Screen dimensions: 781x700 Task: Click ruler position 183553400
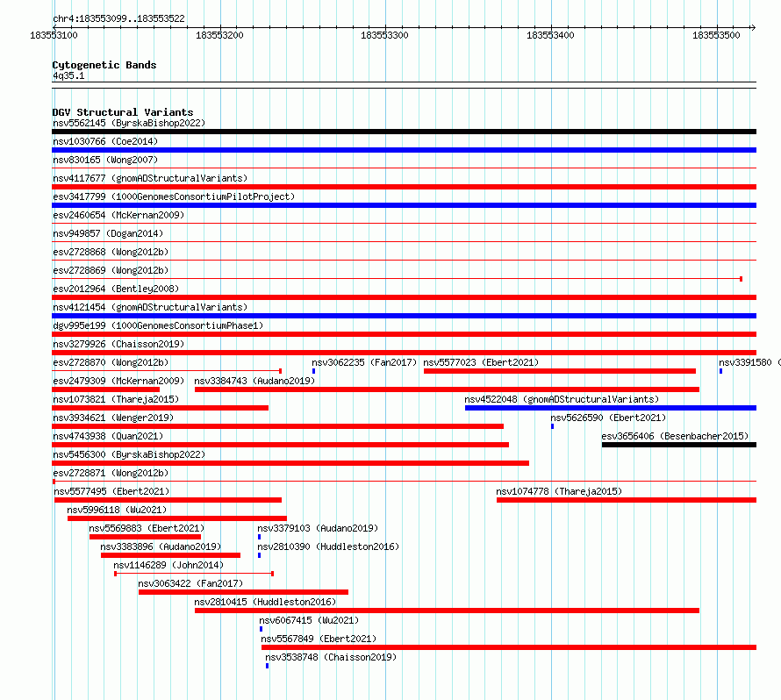pos(550,35)
